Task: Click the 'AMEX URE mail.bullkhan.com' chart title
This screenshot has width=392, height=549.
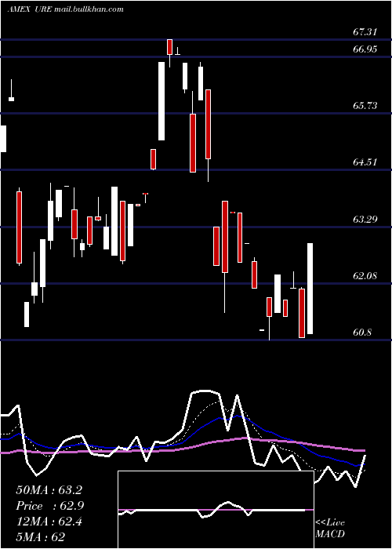Action: click(65, 9)
